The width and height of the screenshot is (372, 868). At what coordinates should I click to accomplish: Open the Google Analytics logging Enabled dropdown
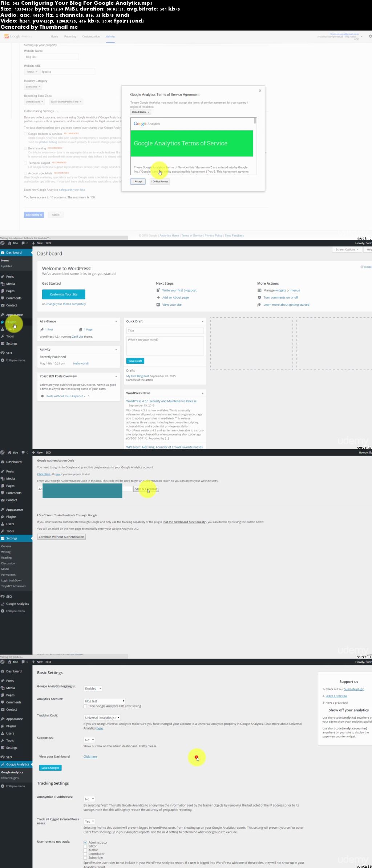point(93,688)
